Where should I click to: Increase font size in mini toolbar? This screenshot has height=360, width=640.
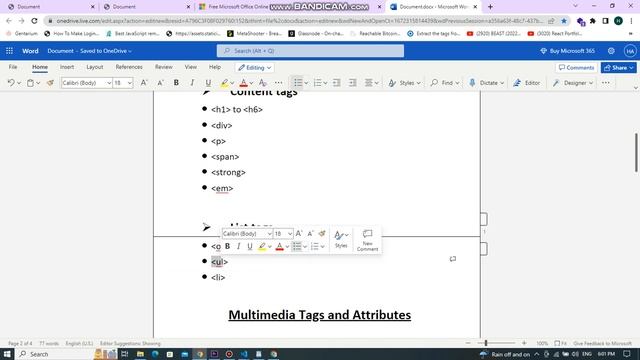pyautogui.click(x=299, y=233)
